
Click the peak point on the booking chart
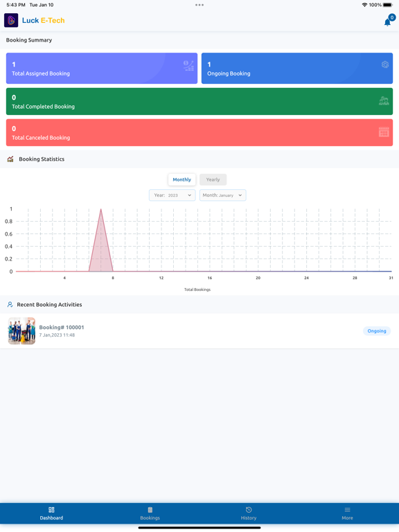pos(100,209)
